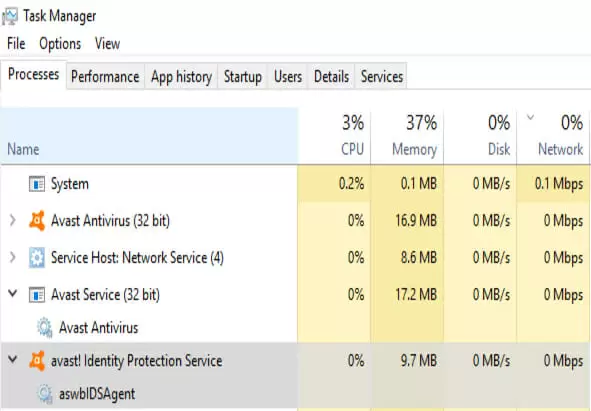Switch to the Performance tab
The image size is (591, 411).
105,77
